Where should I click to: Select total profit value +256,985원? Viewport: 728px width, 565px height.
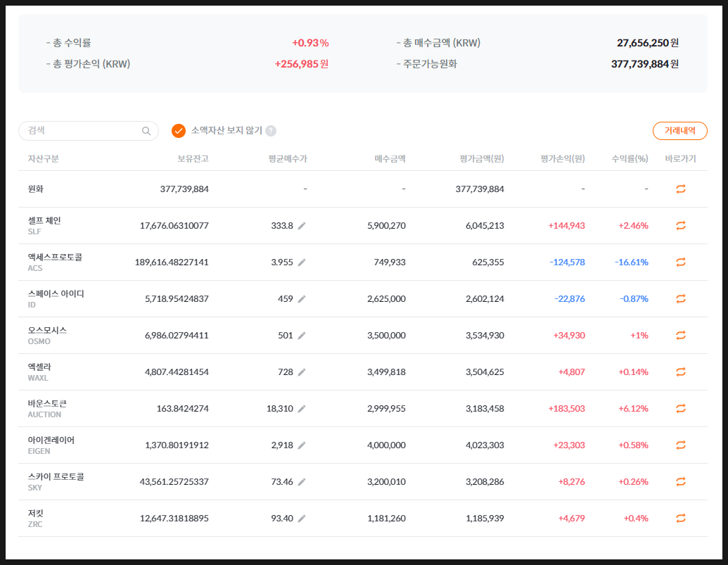click(301, 64)
